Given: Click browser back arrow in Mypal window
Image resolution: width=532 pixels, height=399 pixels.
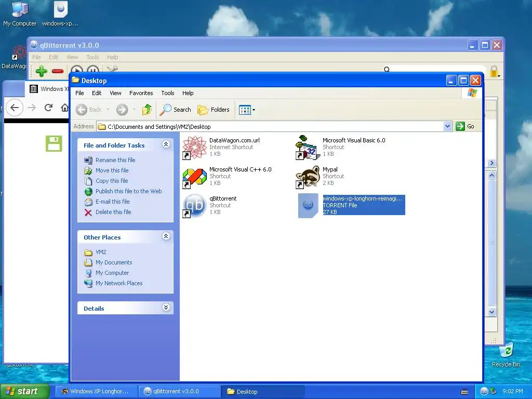Looking at the screenshot, I should tap(14, 108).
